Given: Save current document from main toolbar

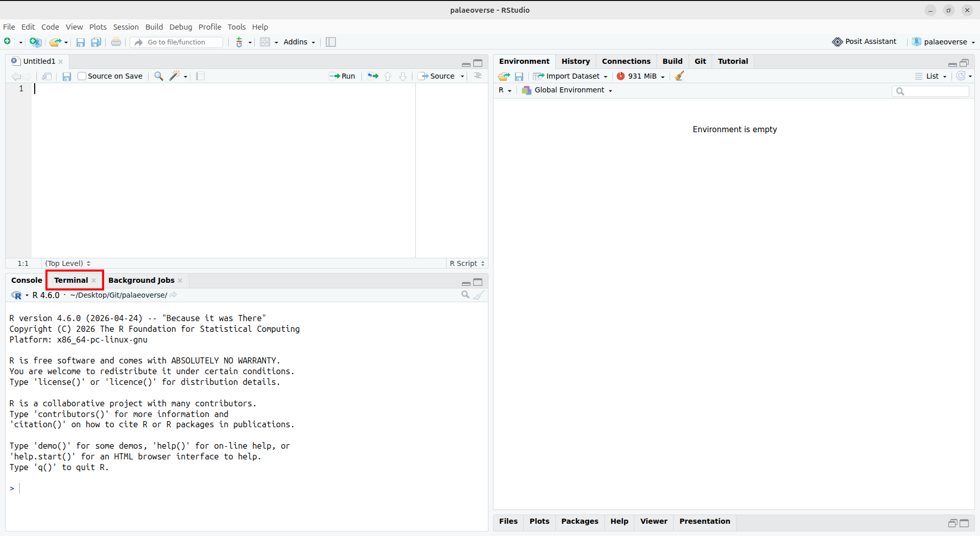Looking at the screenshot, I should coord(80,42).
